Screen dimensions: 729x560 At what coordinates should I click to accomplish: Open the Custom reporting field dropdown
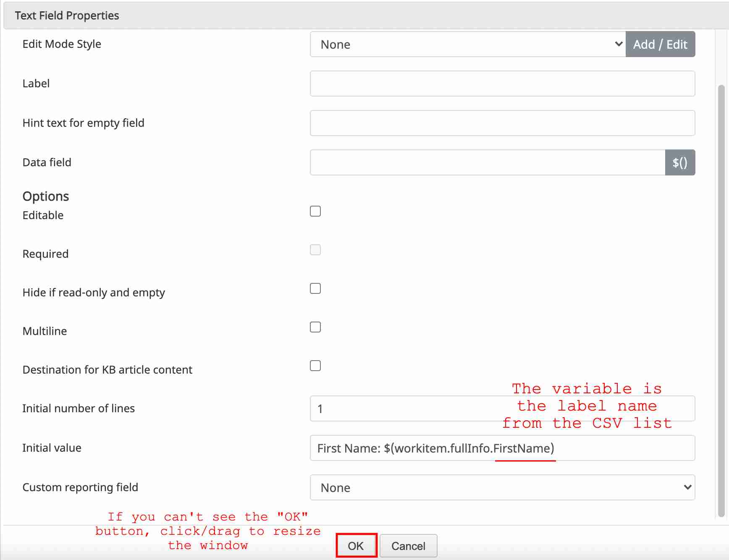(x=502, y=487)
